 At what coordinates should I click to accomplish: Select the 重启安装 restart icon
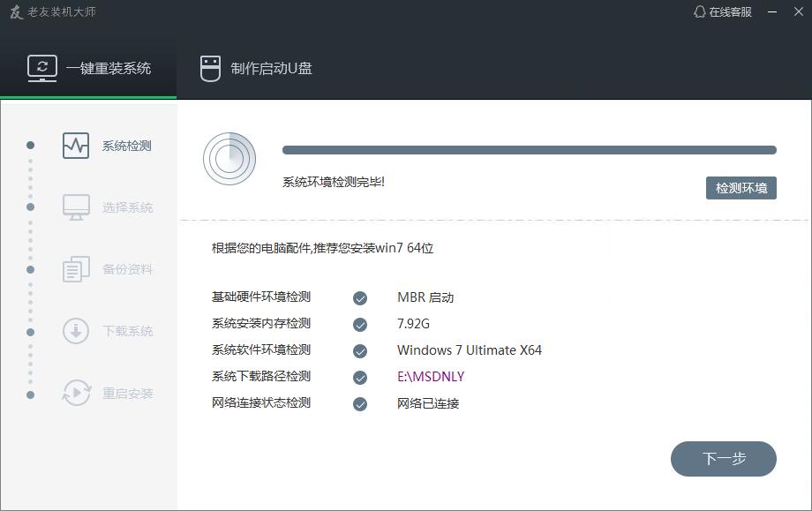click(x=75, y=393)
